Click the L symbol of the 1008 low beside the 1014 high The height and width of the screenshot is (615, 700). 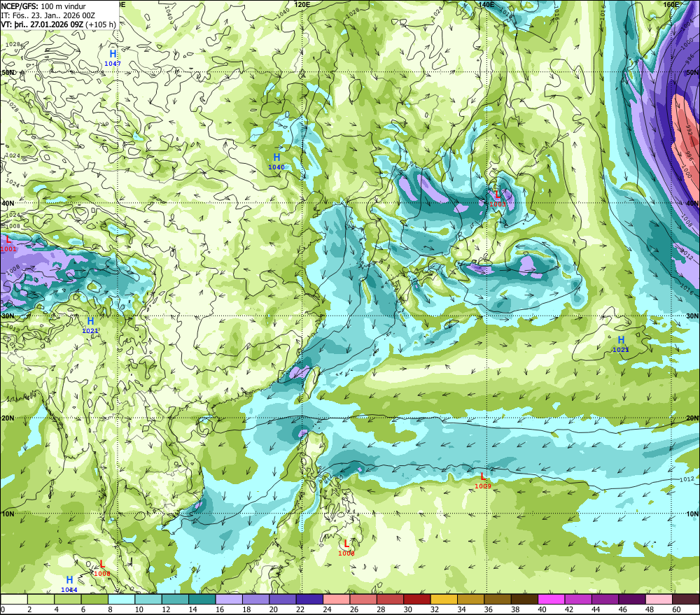[x=102, y=564]
